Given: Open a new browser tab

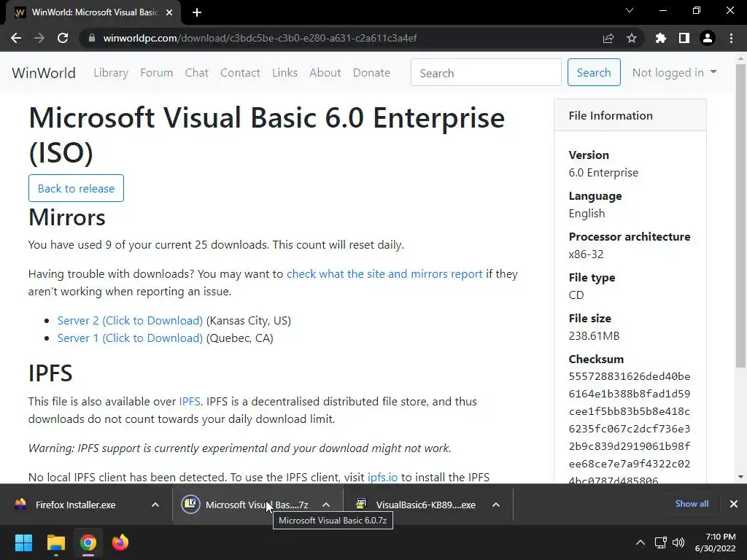Looking at the screenshot, I should 197,12.
